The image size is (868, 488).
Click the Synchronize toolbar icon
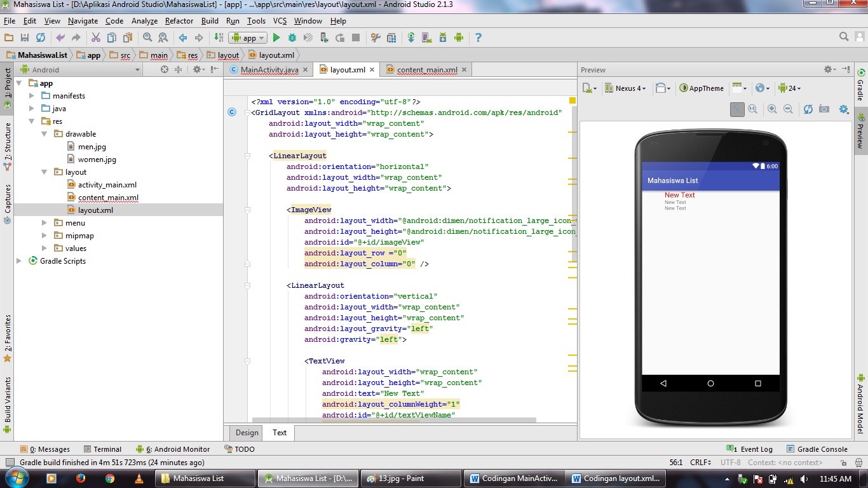[41, 38]
